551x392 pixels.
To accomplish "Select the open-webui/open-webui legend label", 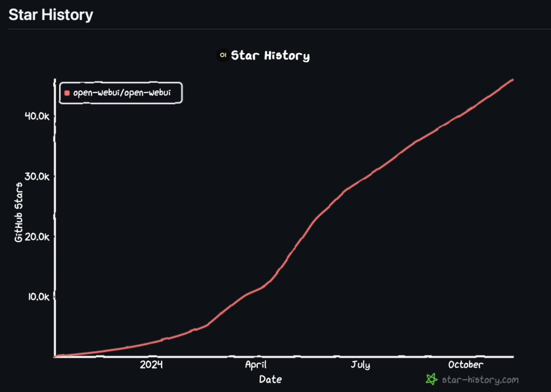I will (x=122, y=93).
